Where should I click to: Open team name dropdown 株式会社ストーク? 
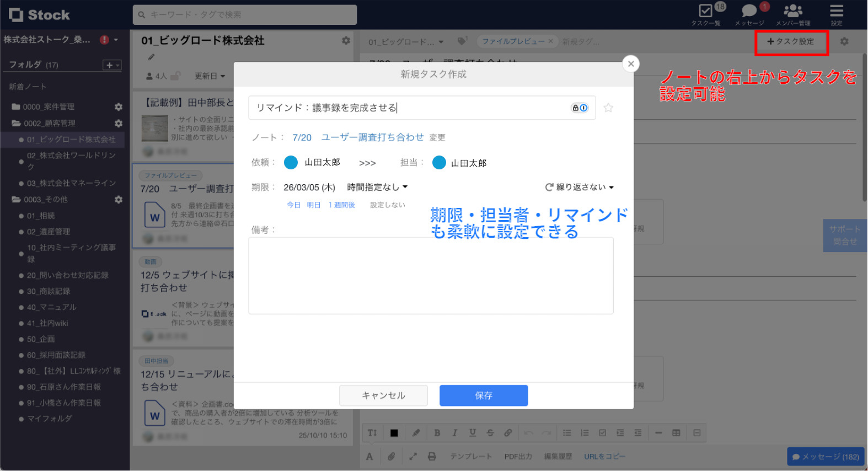(x=116, y=40)
